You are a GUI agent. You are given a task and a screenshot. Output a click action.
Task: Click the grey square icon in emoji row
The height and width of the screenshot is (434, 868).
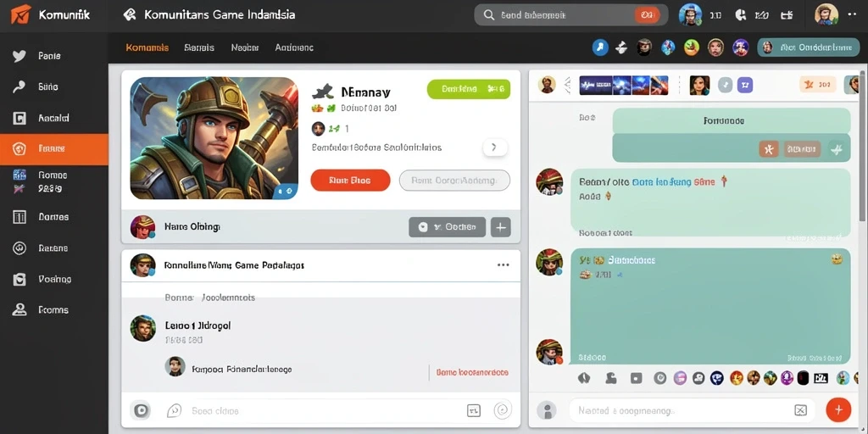tap(636, 378)
